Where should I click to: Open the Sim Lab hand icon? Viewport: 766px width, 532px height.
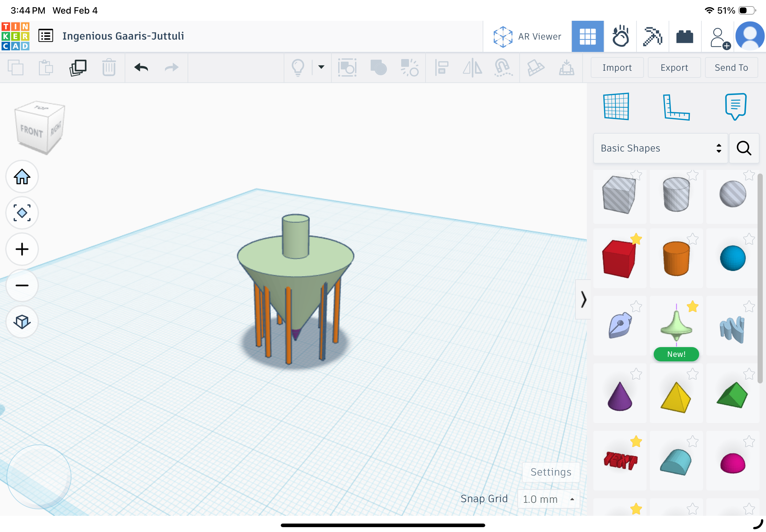click(620, 36)
